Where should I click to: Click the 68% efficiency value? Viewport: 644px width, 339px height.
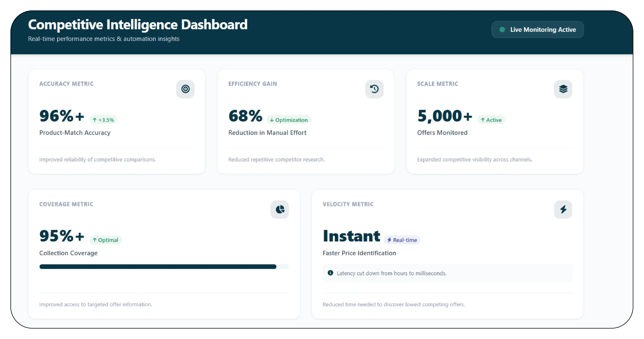coord(245,116)
